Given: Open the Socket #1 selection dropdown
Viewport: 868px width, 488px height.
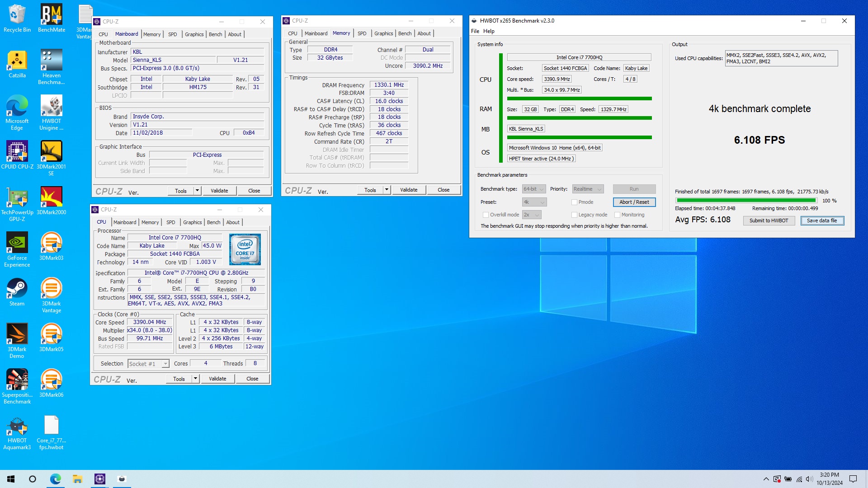Looking at the screenshot, I should pyautogui.click(x=148, y=364).
